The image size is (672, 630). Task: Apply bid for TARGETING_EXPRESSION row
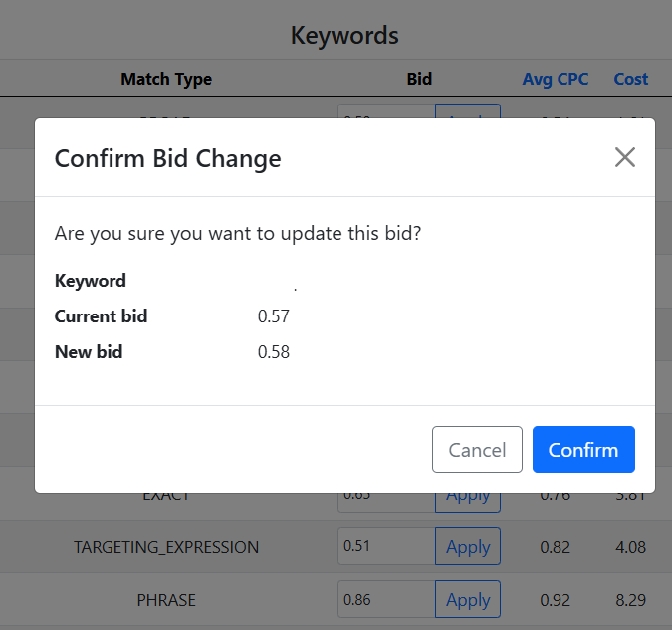[x=468, y=547]
